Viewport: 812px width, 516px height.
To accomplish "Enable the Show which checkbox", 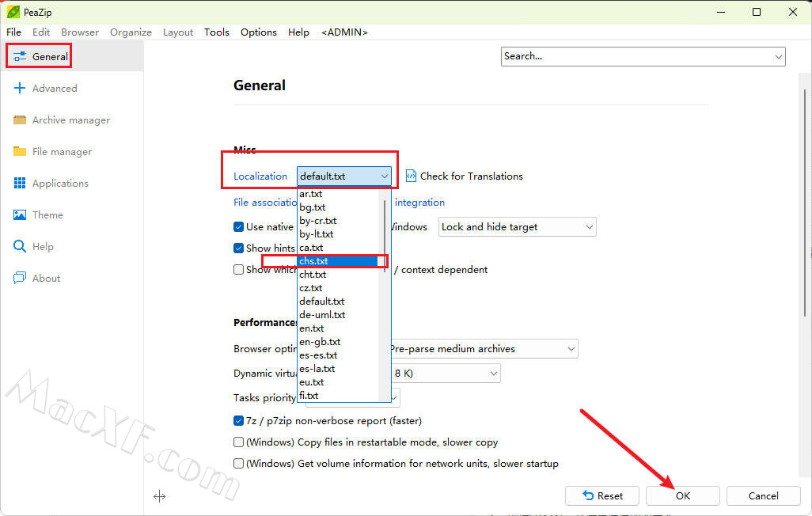I will 239,269.
